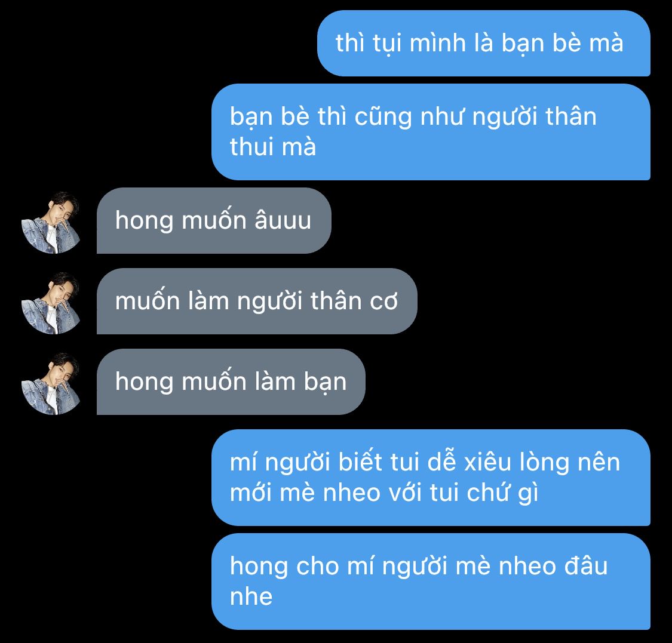Click the word "cơ" in the gray bubble
This screenshot has height=643, width=672.
(383, 301)
